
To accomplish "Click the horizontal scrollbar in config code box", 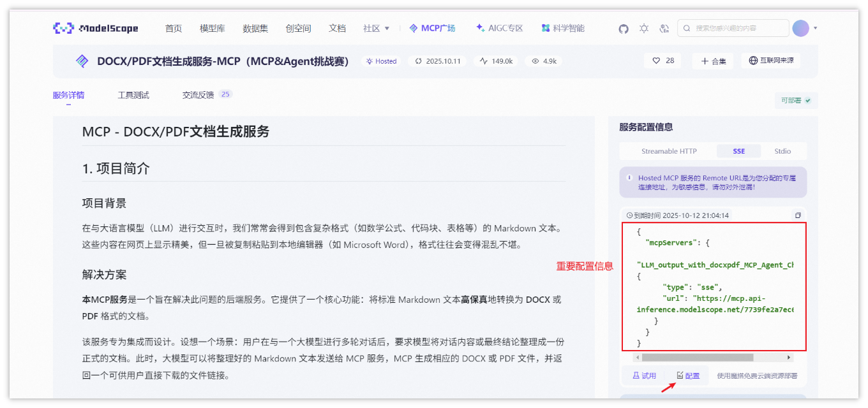I will tap(698, 358).
